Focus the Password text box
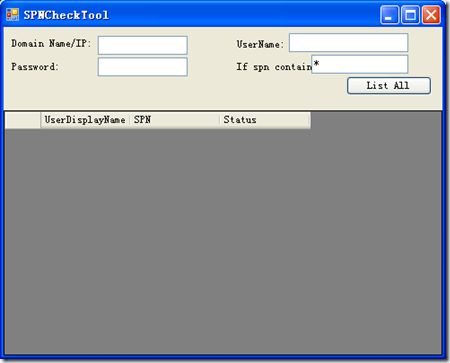Viewport: 450px width, 363px height. click(143, 67)
